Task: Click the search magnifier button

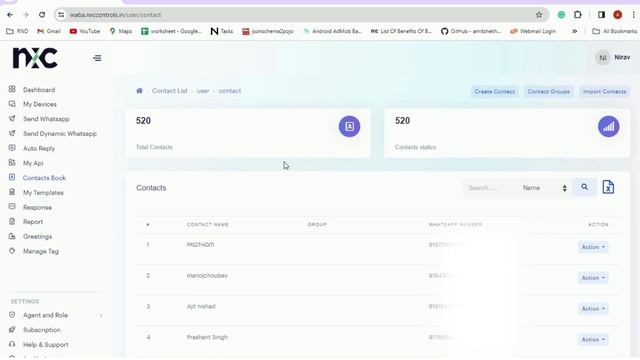Action: 584,187
